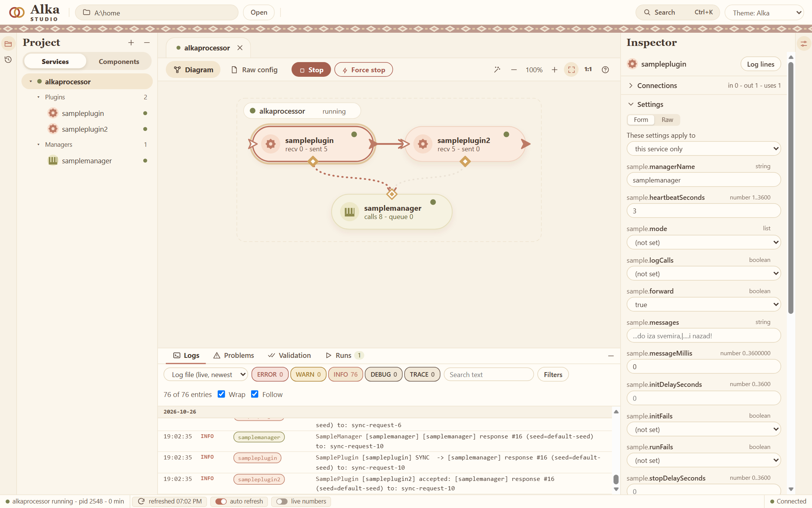Viewport: 812px width, 508px height.
Task: Toggle ERROR log level filter
Action: [x=270, y=374]
